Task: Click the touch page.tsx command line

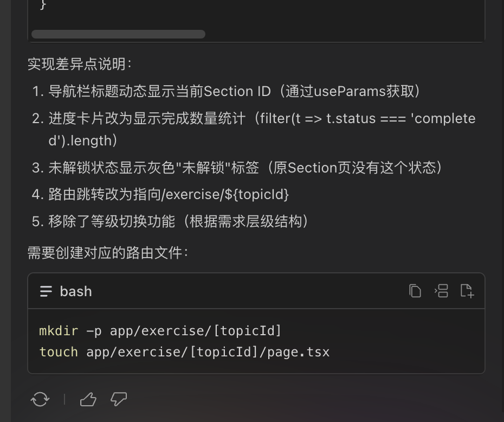Action: 184,352
